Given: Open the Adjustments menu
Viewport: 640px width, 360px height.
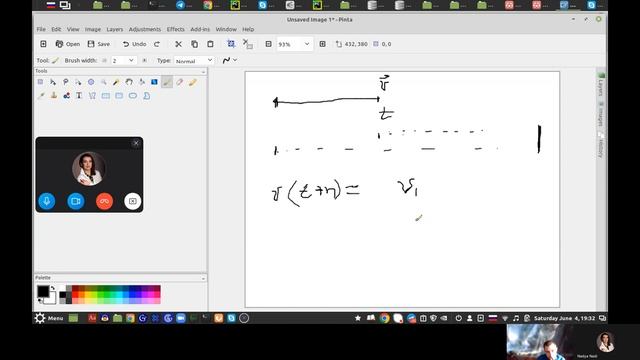Looking at the screenshot, I should 145,29.
